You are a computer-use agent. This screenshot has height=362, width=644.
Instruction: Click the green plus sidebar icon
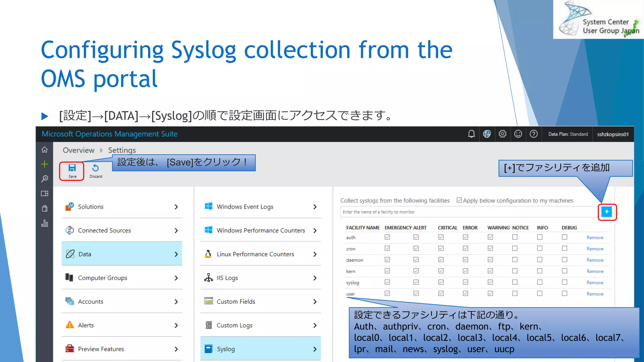point(45,164)
